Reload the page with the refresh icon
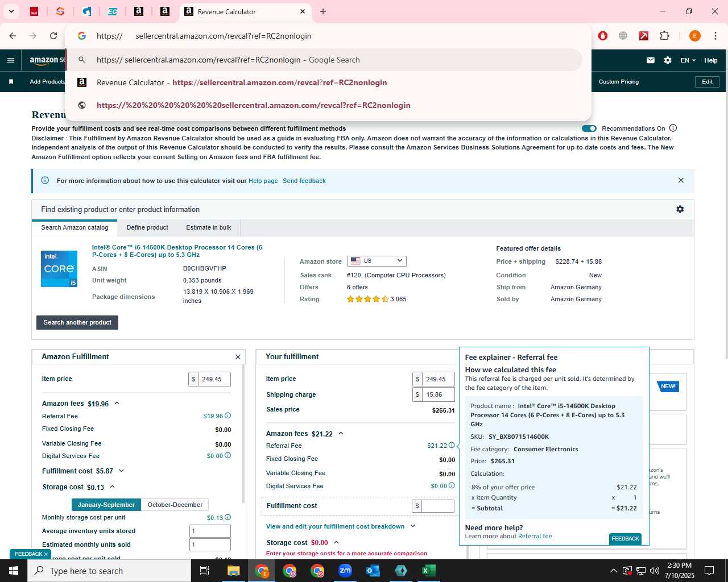Image resolution: width=728 pixels, height=582 pixels. (53, 36)
